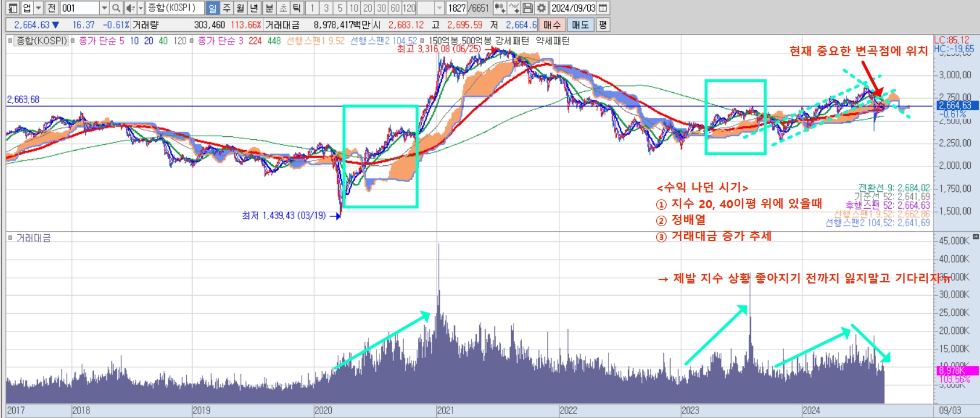Open the dropdown arrow next to 업
The height and width of the screenshot is (418, 980).
tap(39, 8)
